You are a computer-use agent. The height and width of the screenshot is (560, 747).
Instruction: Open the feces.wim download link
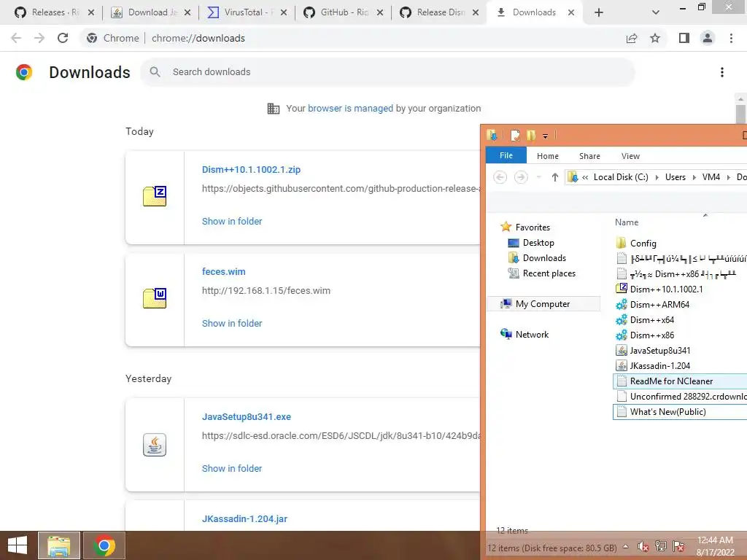click(223, 271)
